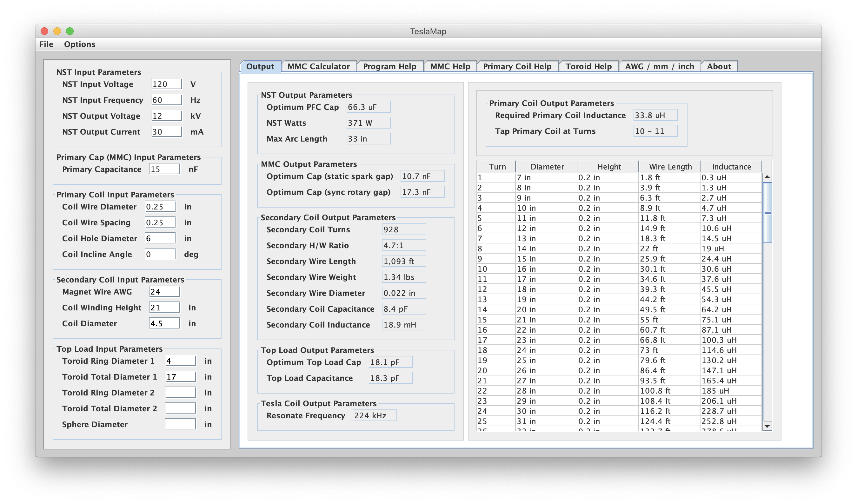The image size is (857, 504).
Task: Edit the Toroid Total Diameter 1 field
Action: (181, 377)
